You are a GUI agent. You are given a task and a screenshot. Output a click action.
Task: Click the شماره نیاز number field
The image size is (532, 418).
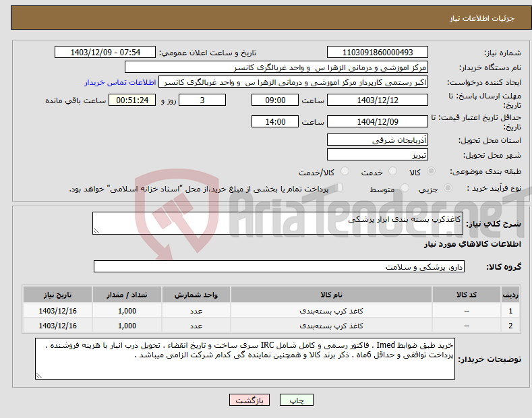pos(378,53)
